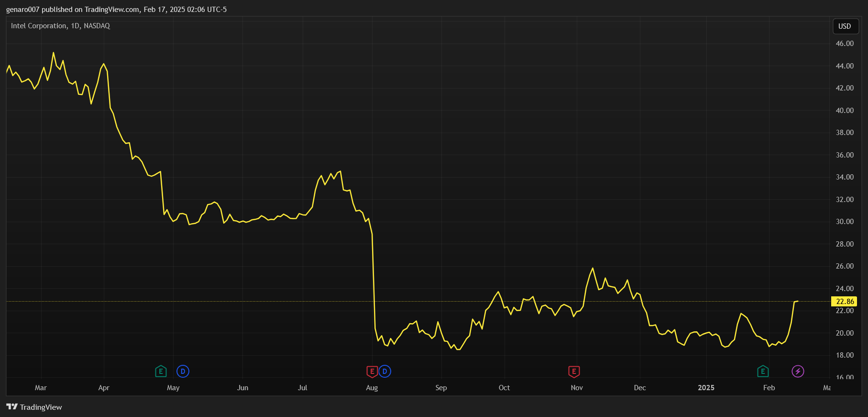Viewport: 868px width, 417px height.
Task: Click the 22.86 current price label
Action: [x=845, y=301]
